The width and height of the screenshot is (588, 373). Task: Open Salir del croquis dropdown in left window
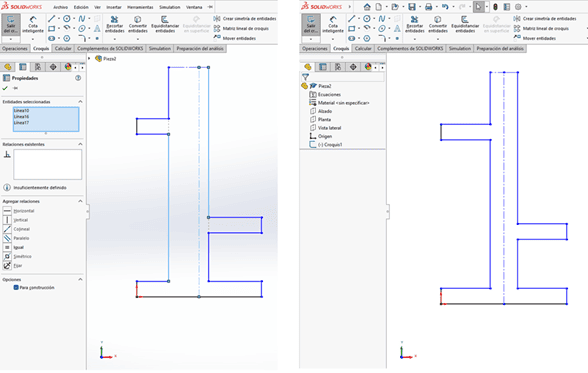[x=10, y=39]
